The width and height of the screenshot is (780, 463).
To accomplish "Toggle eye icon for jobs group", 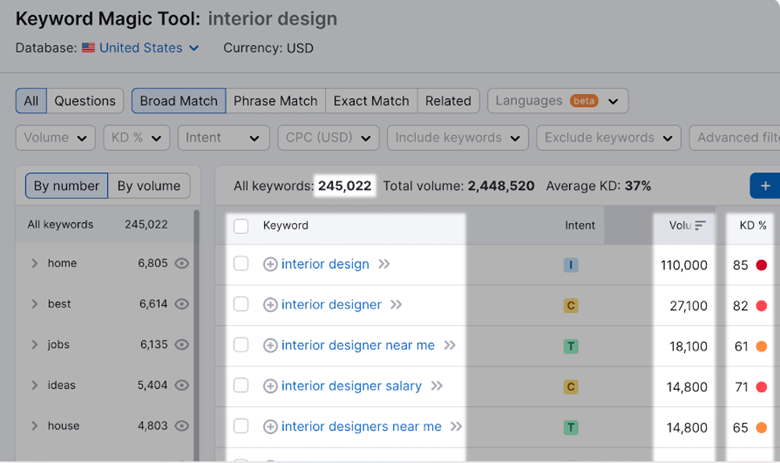I will (x=182, y=345).
